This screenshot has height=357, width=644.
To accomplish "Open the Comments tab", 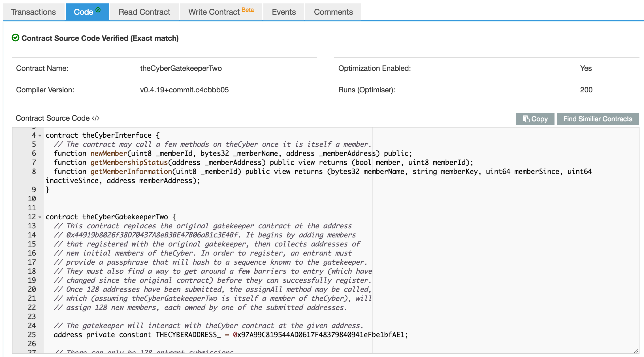I will [x=333, y=12].
